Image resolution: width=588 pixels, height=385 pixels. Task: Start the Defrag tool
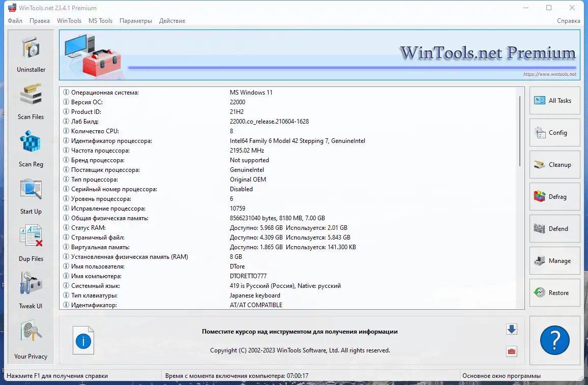tap(554, 197)
